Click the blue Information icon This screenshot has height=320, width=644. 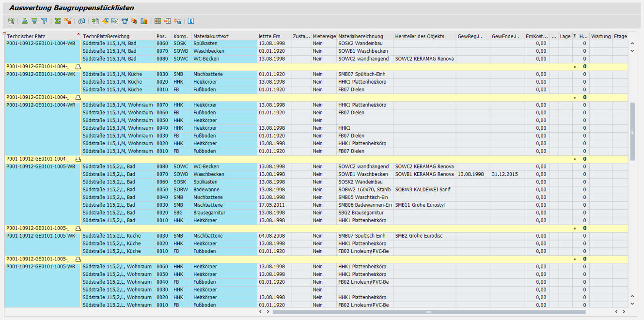[x=191, y=21]
